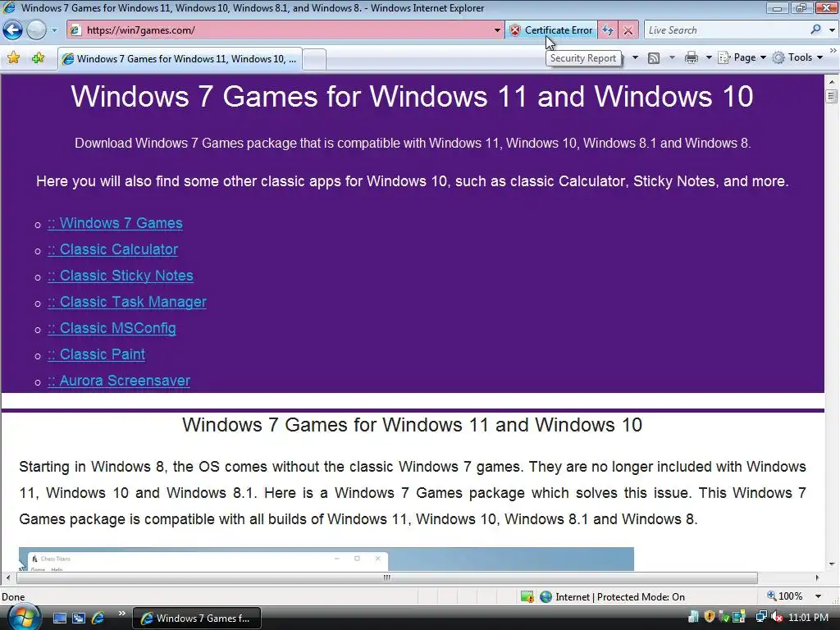This screenshot has height=630, width=840.
Task: Click the vertical scrollbar up arrow
Action: (832, 82)
